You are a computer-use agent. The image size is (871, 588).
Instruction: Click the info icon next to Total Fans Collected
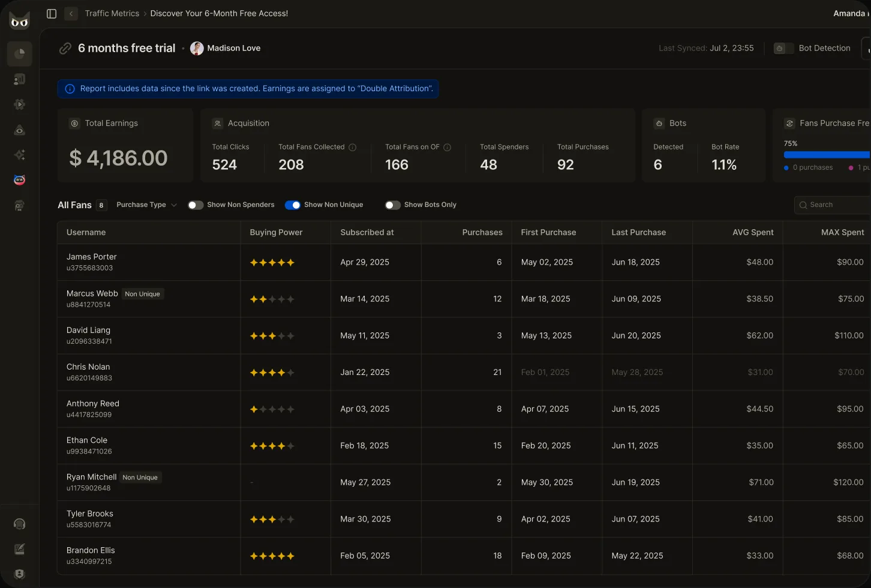[x=353, y=147]
